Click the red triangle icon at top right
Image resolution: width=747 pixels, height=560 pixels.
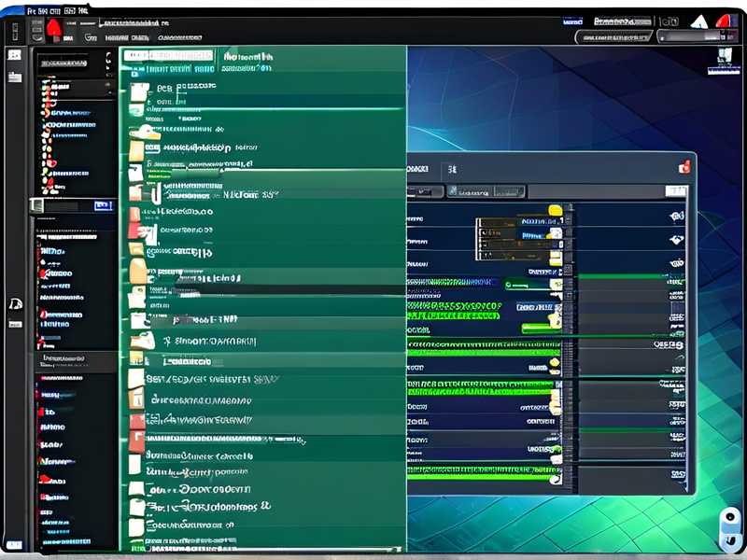point(725,20)
